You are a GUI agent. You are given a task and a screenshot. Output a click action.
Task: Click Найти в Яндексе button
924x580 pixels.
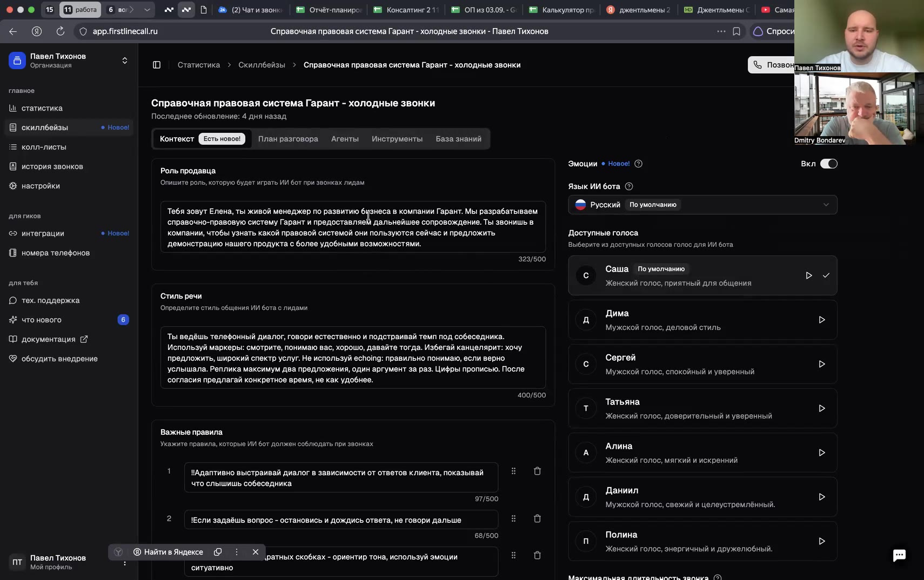click(168, 552)
